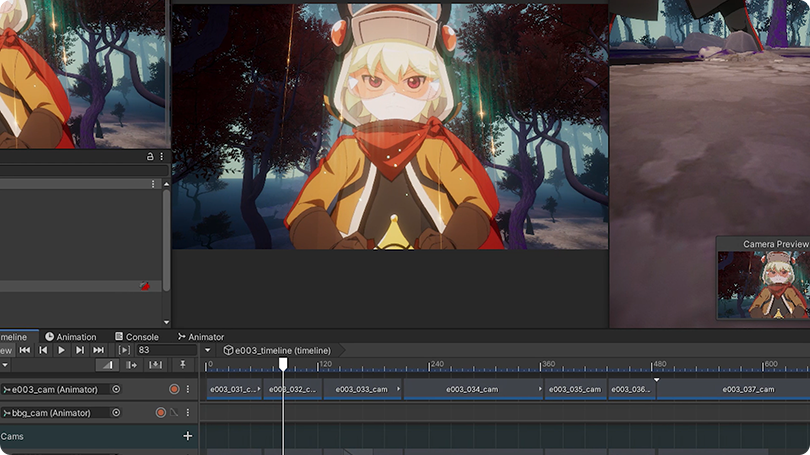Open the inspector panel kebab menu

pos(162,156)
